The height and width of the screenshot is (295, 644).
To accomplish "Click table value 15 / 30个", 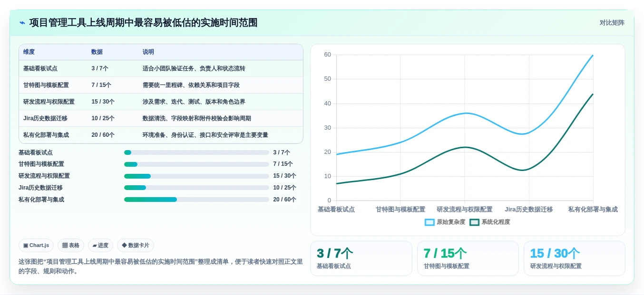I will (x=103, y=102).
